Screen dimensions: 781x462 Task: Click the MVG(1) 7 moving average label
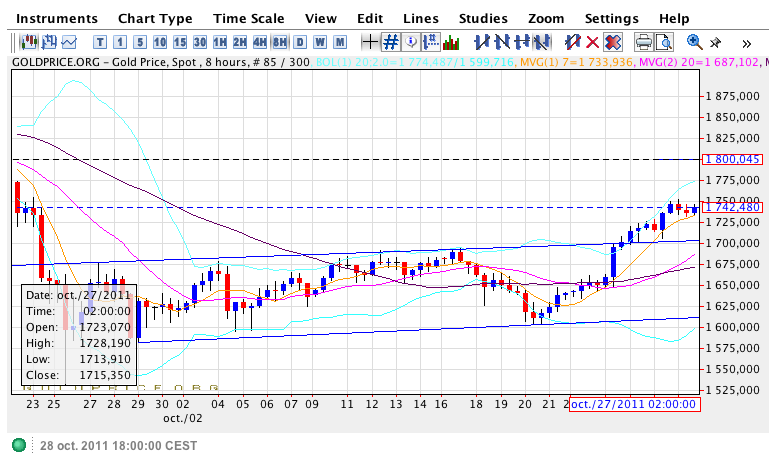tap(576, 63)
